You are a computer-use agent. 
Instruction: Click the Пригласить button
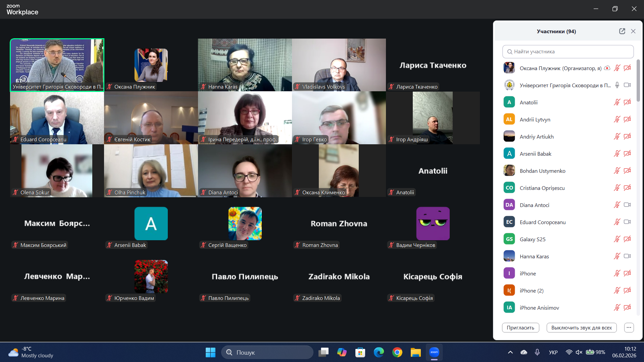coord(521,328)
